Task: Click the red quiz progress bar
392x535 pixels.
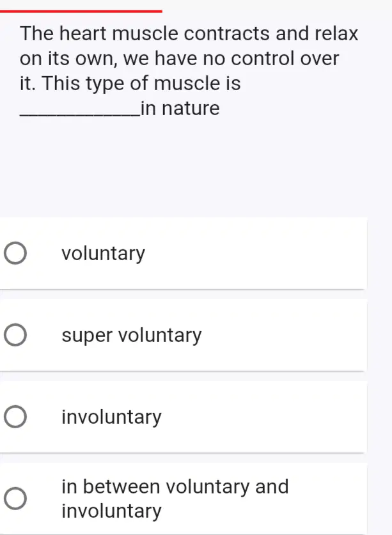Action: pyautogui.click(x=81, y=12)
